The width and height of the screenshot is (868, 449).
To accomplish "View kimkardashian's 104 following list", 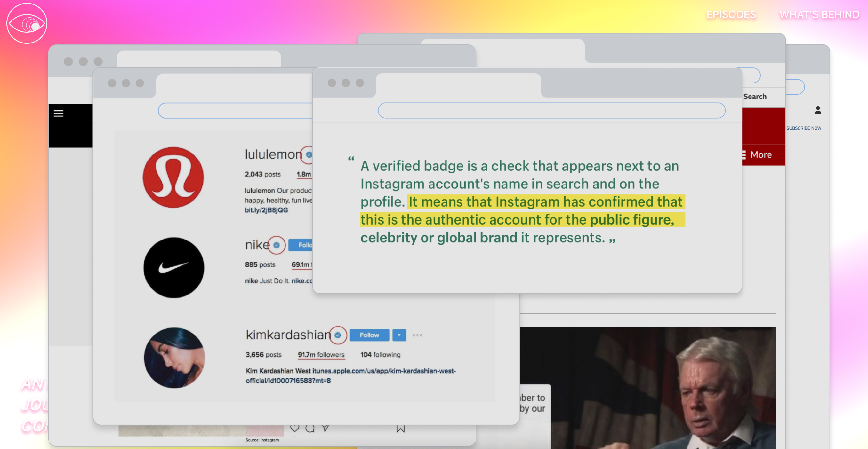I will point(381,355).
